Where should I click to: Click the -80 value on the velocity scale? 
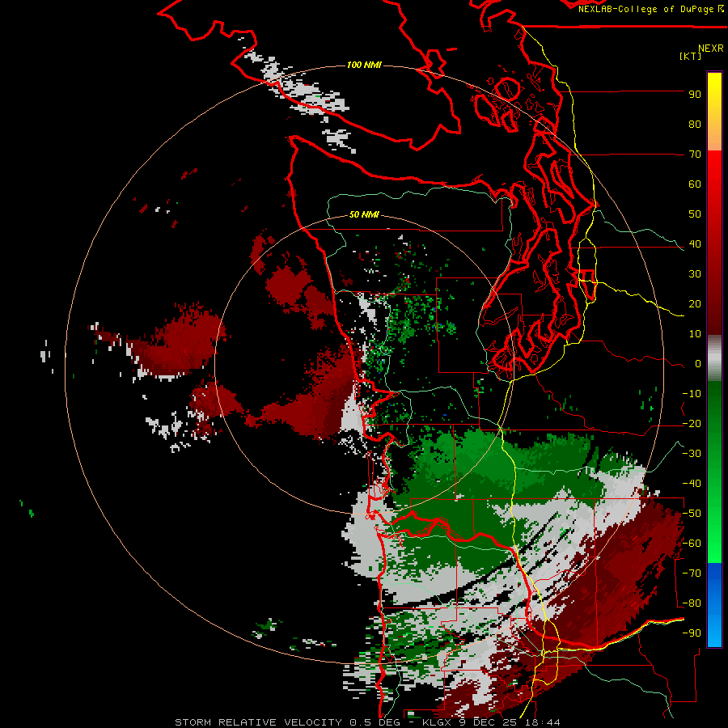click(x=692, y=603)
